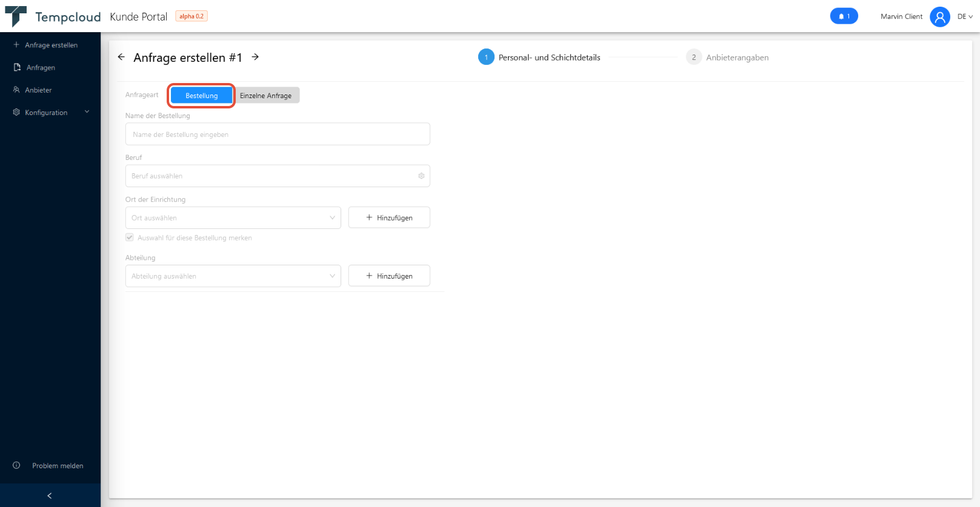Viewport: 980px width, 507px height.
Task: Select the Einzelne Anfrage request type
Action: point(265,96)
